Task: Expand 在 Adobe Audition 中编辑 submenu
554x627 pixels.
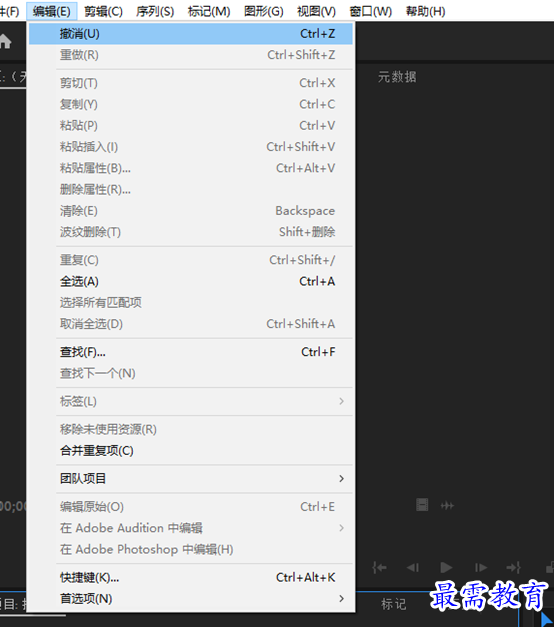Action: pyautogui.click(x=191, y=528)
